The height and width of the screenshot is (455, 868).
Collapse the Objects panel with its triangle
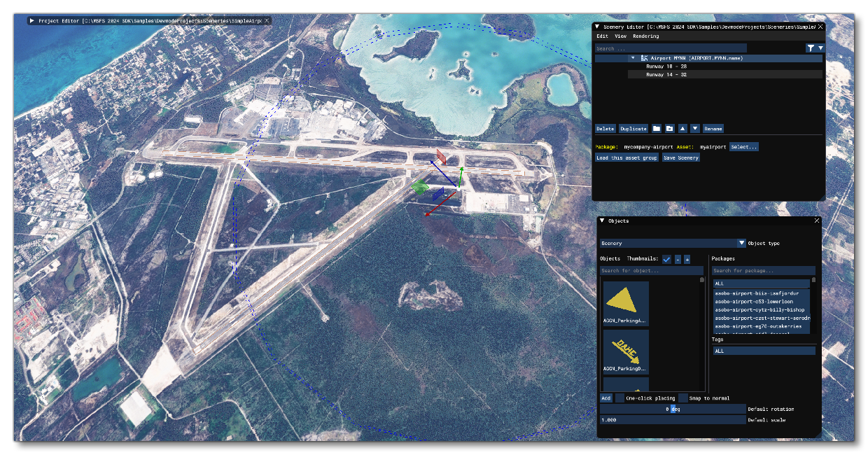[601, 220]
